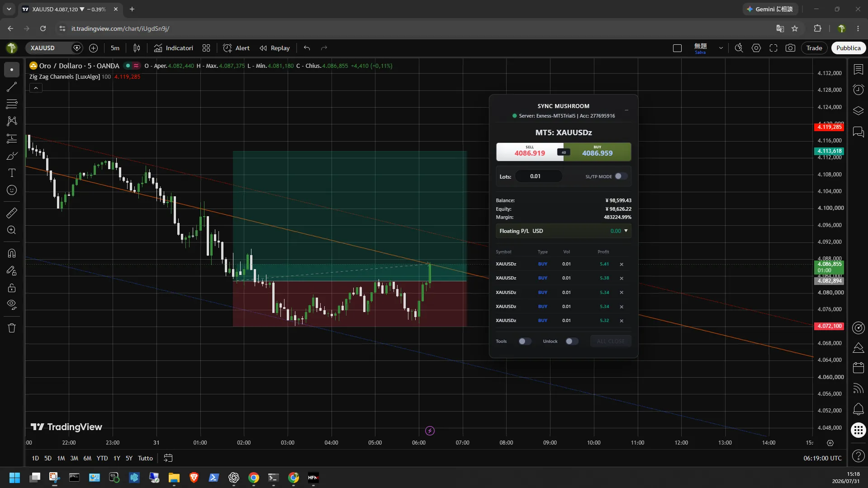868x488 pixels.
Task: Open the Windows Start menu
Action: (x=14, y=478)
